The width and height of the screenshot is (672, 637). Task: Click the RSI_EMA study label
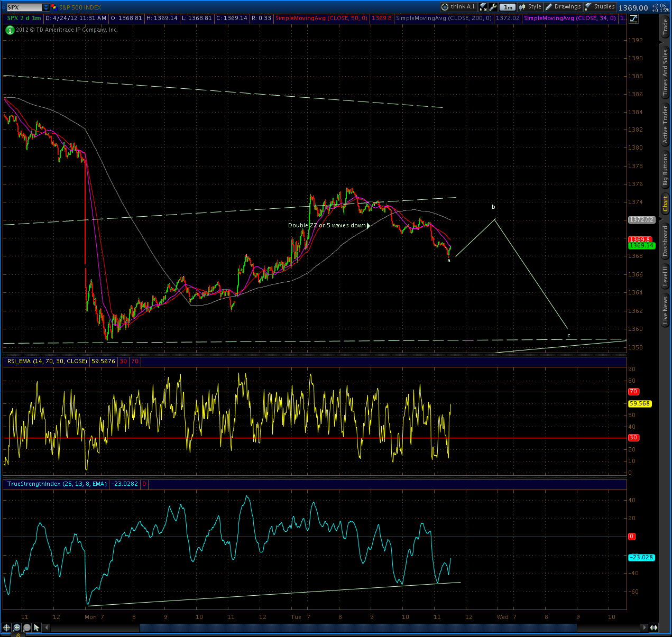47,361
